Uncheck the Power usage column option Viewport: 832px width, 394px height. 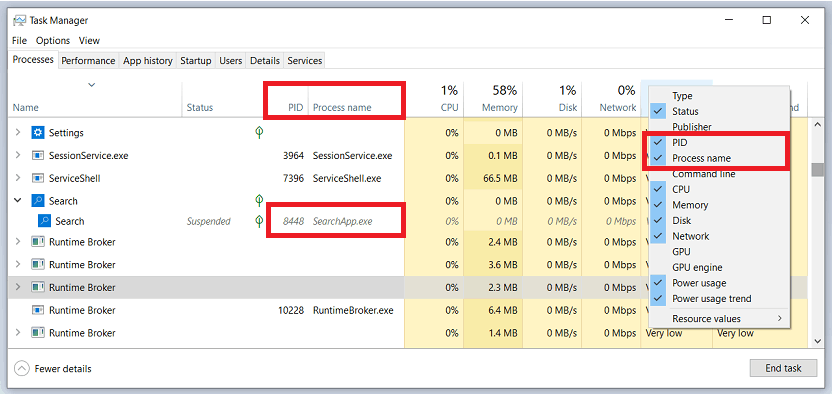(x=719, y=283)
